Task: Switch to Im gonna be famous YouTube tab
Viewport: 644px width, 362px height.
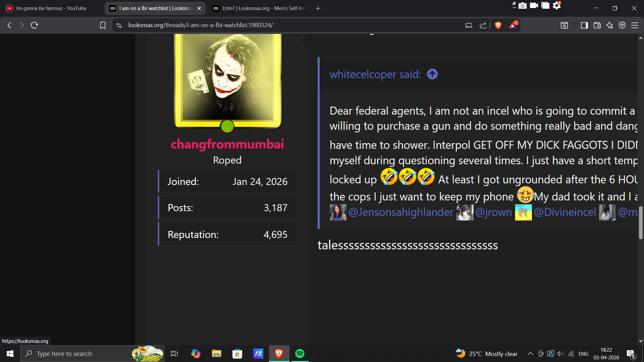Action: point(51,8)
